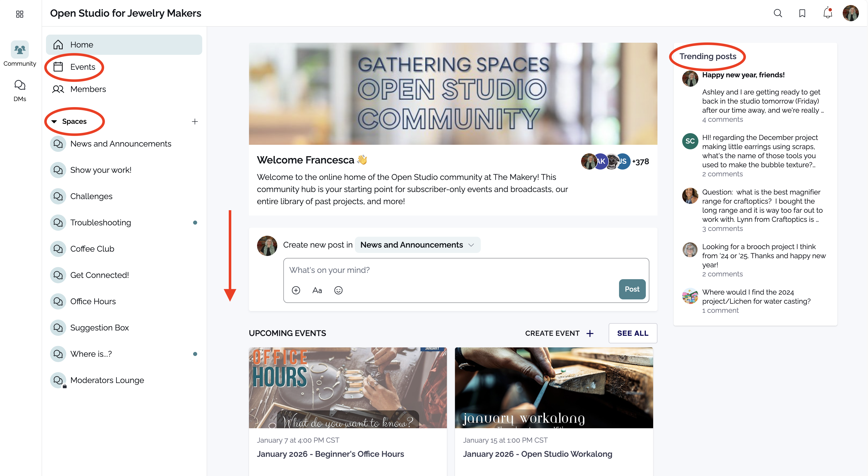Screen dimensions: 868x476
Task: Collapse the Spaces section
Action: click(54, 121)
